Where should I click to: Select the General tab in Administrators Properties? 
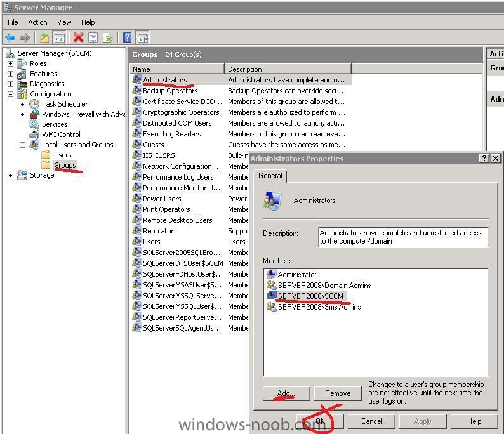tap(270, 176)
